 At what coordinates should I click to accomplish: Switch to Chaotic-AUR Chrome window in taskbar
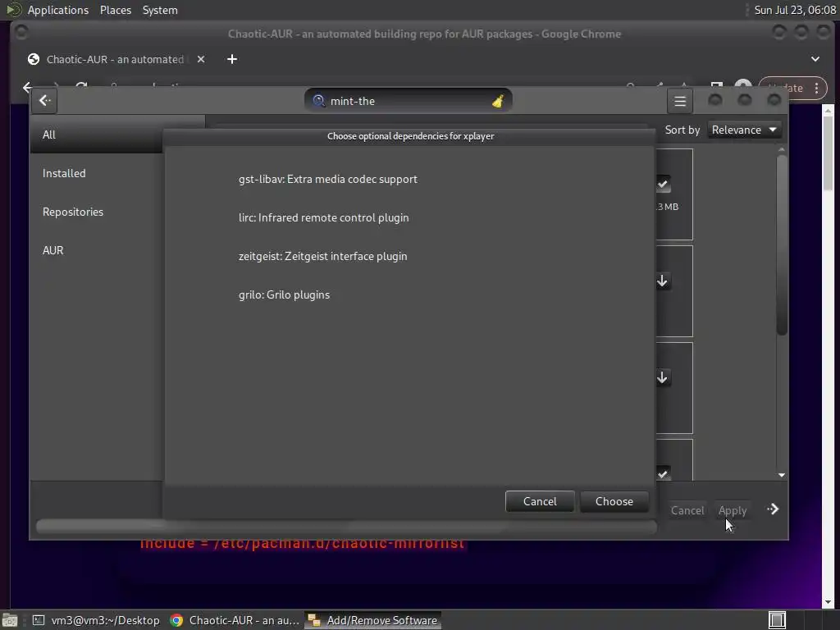235,620
